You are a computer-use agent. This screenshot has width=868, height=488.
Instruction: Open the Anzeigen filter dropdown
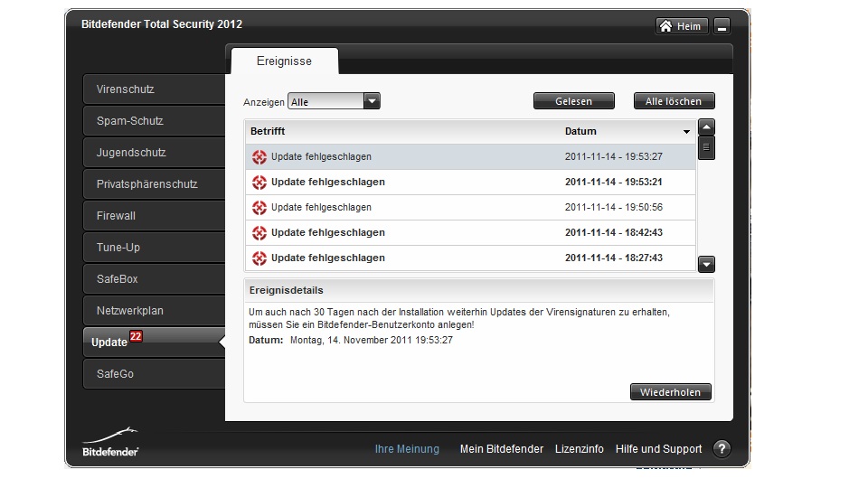tap(334, 101)
